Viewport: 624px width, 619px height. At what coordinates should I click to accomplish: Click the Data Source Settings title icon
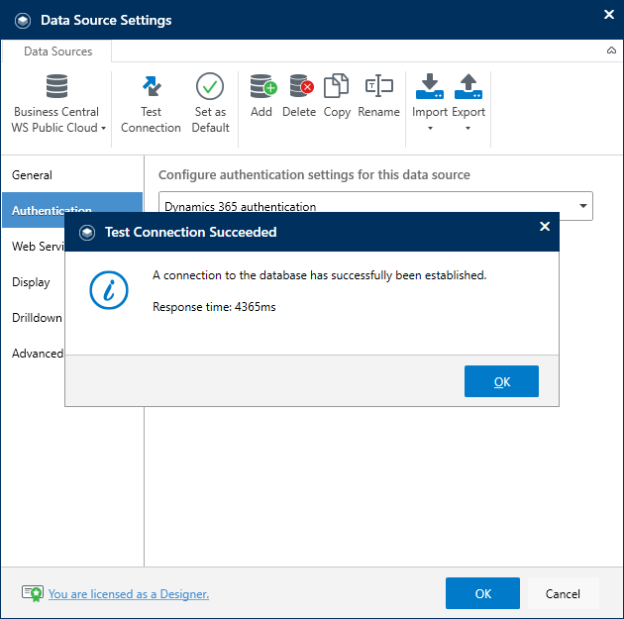23,20
